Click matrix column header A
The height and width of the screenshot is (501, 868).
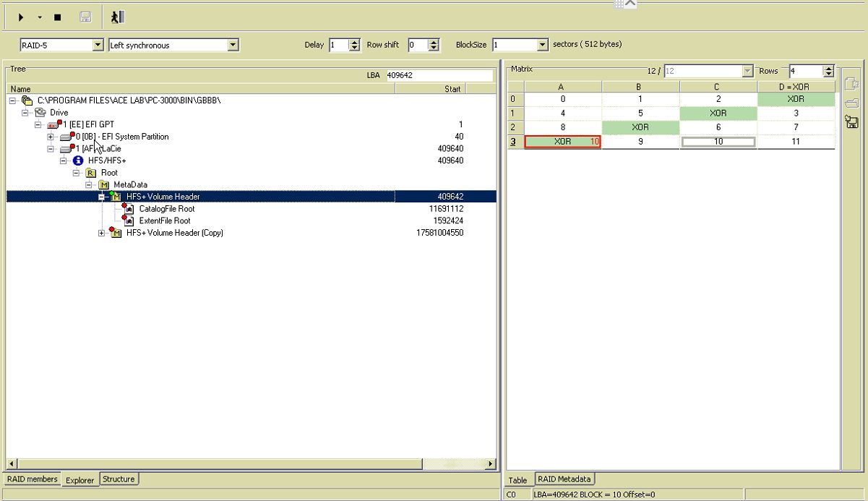[x=562, y=87]
